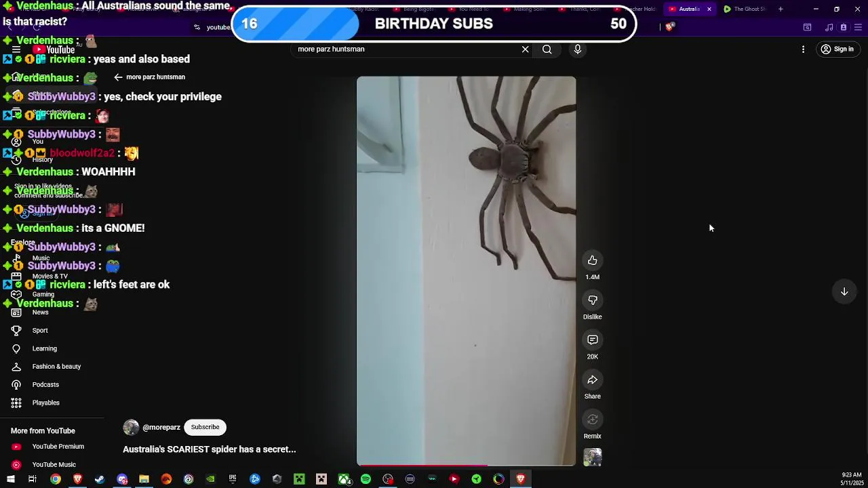868x488 pixels.
Task: Open the music note playlist icon in toolbar
Action: pos(829,27)
